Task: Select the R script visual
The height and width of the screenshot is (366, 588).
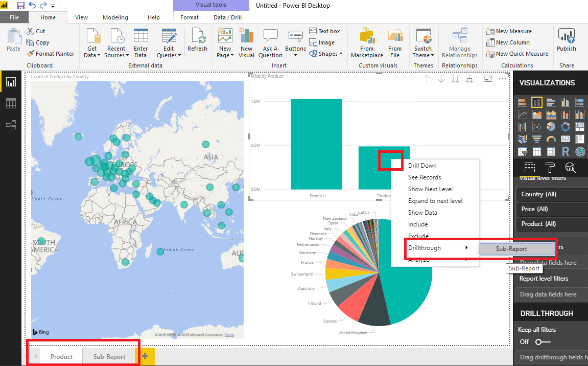Action: click(565, 152)
